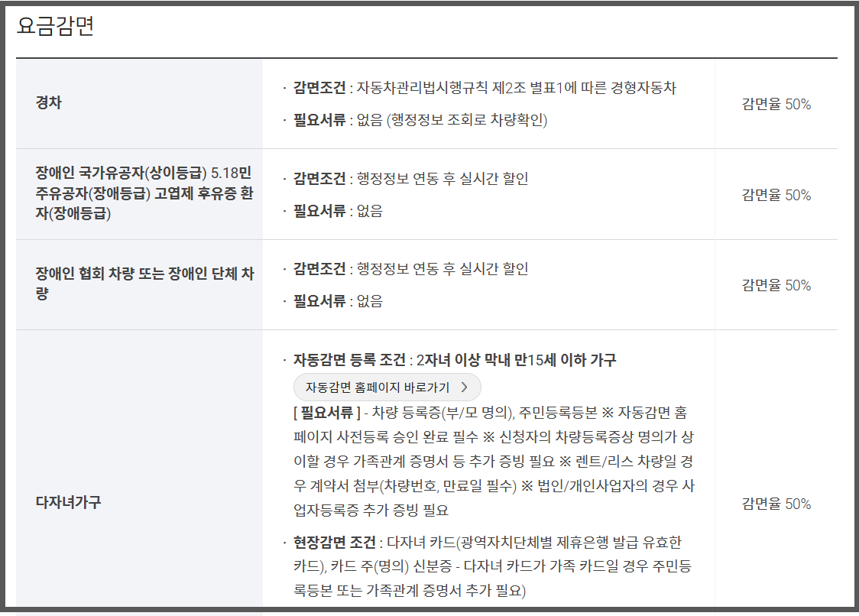859x616 pixels.
Task: Click 감면율 50% in the 경차 row
Action: click(777, 105)
